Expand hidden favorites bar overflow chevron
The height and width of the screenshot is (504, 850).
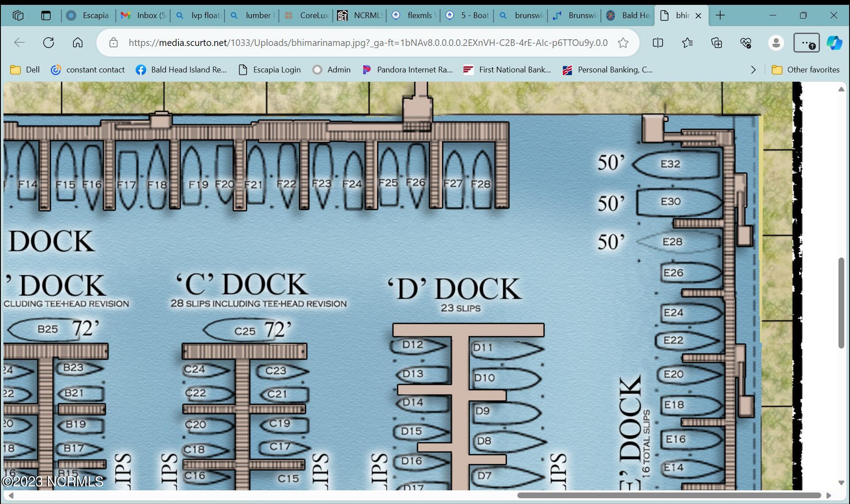(753, 70)
